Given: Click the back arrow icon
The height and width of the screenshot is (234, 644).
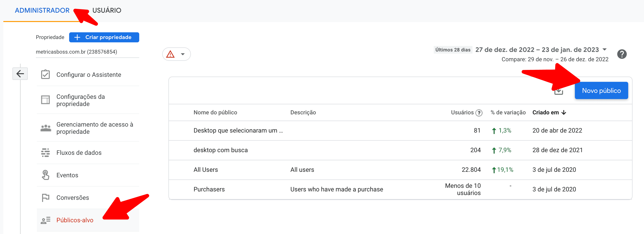Looking at the screenshot, I should click(x=20, y=74).
